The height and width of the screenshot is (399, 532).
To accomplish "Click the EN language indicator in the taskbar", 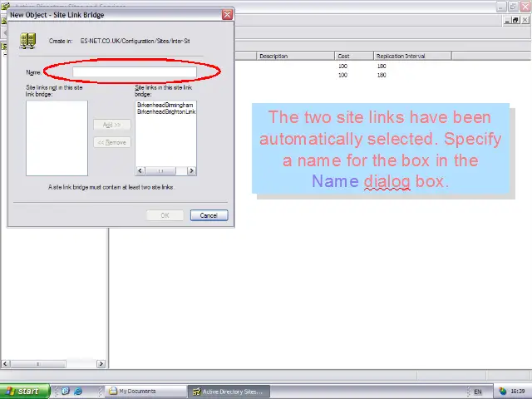I will pyautogui.click(x=477, y=391).
